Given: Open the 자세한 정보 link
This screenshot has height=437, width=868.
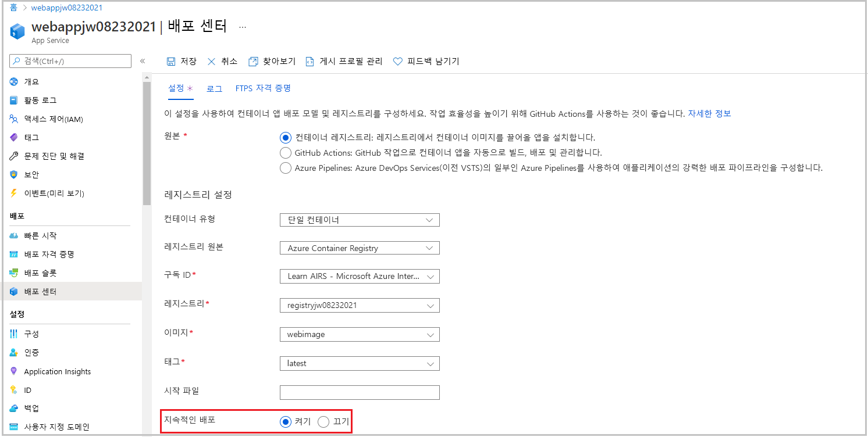Looking at the screenshot, I should [x=709, y=113].
